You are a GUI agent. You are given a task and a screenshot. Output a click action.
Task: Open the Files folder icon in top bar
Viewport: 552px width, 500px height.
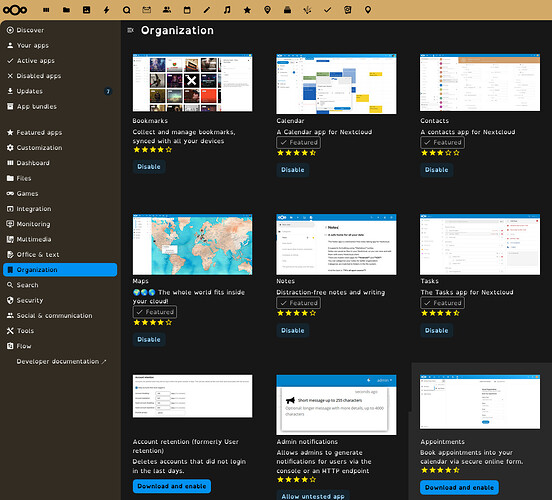(66, 10)
